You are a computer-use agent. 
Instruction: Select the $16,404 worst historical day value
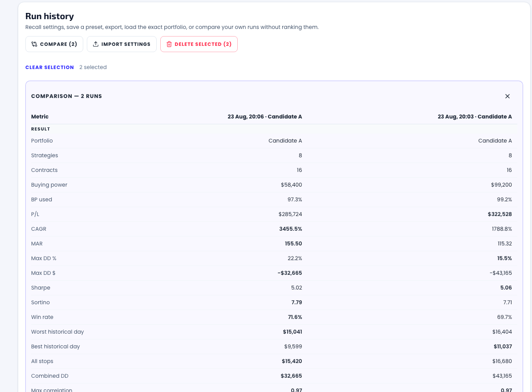click(x=502, y=332)
